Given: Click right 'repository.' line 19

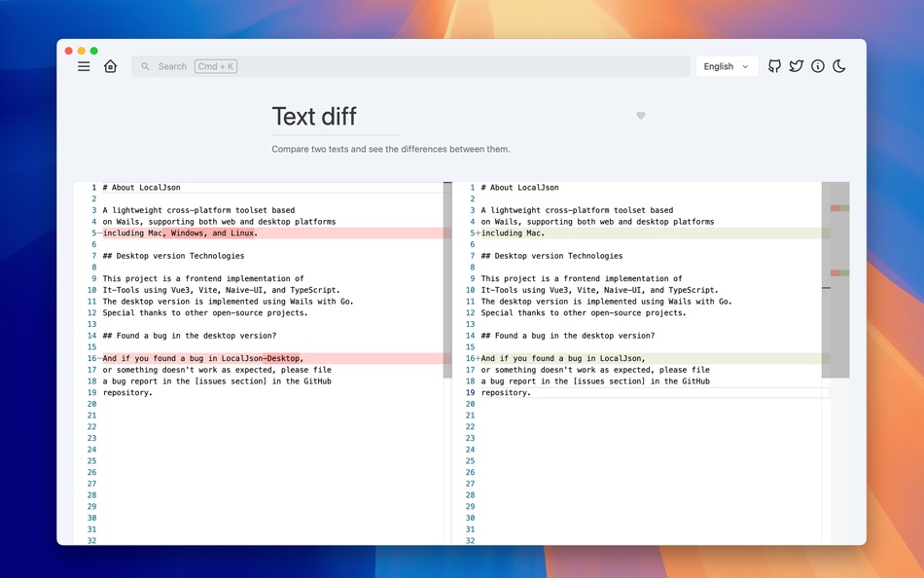Looking at the screenshot, I should point(506,393).
